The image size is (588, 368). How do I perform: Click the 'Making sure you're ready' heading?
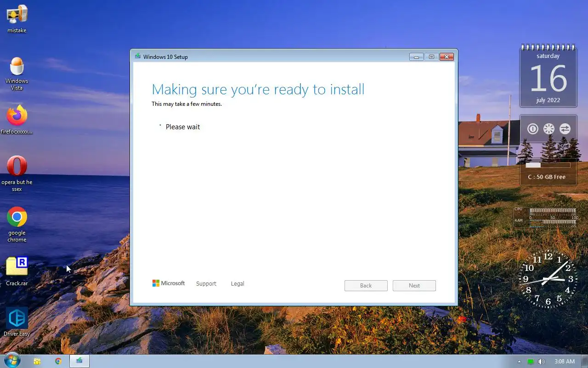click(258, 89)
